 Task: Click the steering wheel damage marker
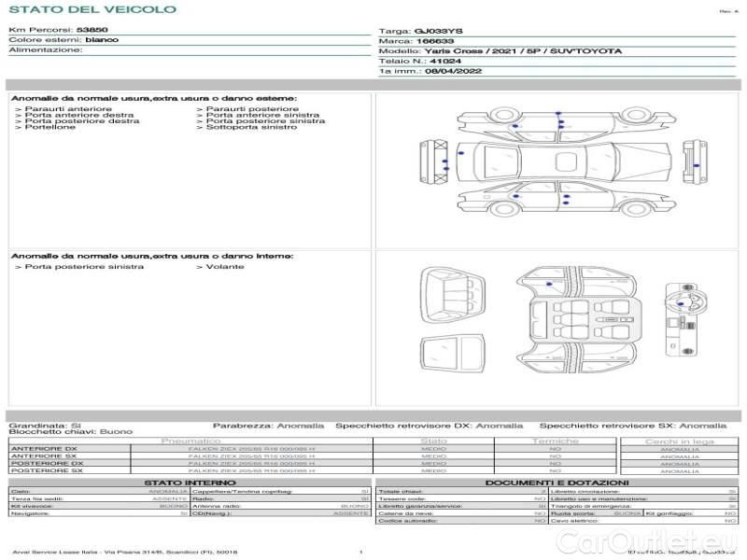(681, 303)
